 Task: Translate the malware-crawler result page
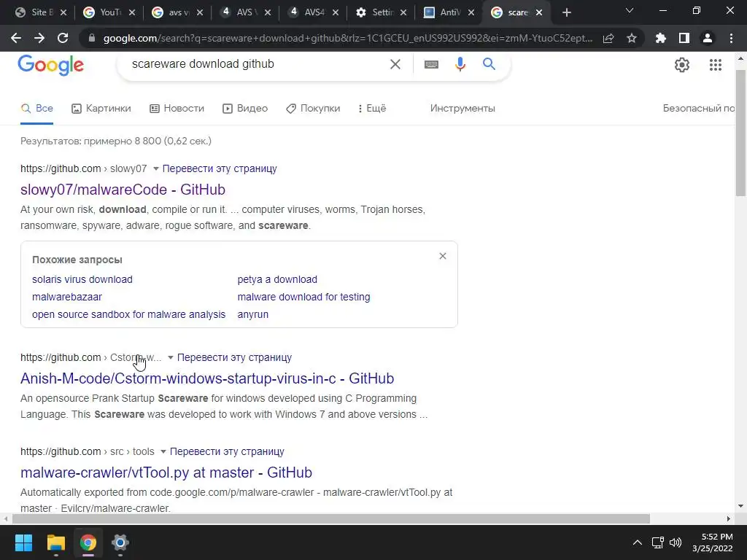tap(227, 451)
